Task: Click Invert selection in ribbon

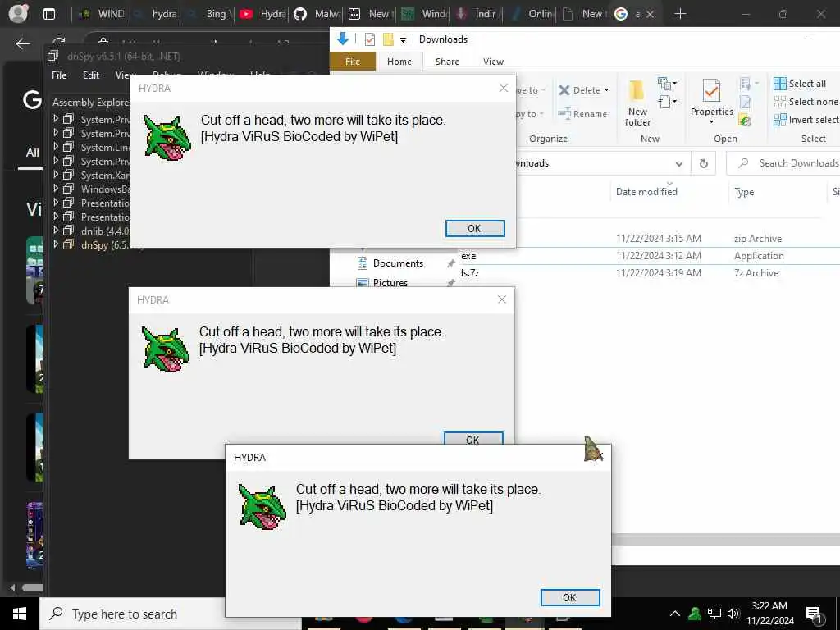Action: tap(806, 120)
